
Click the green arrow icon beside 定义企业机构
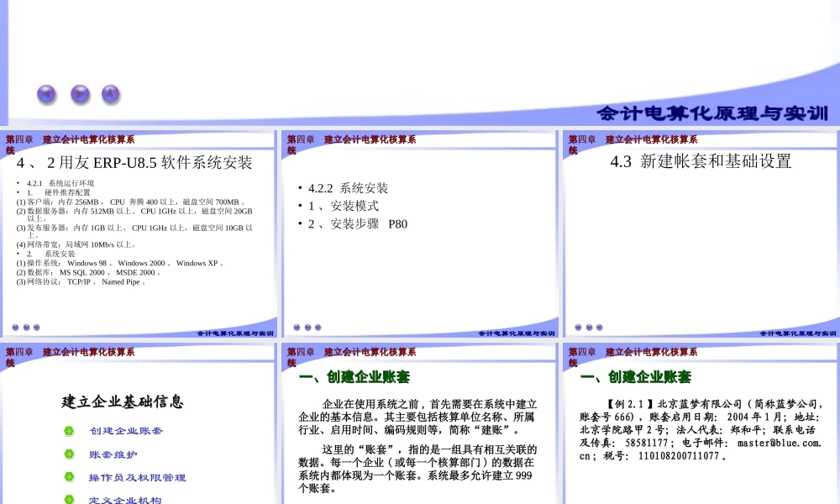point(70,499)
